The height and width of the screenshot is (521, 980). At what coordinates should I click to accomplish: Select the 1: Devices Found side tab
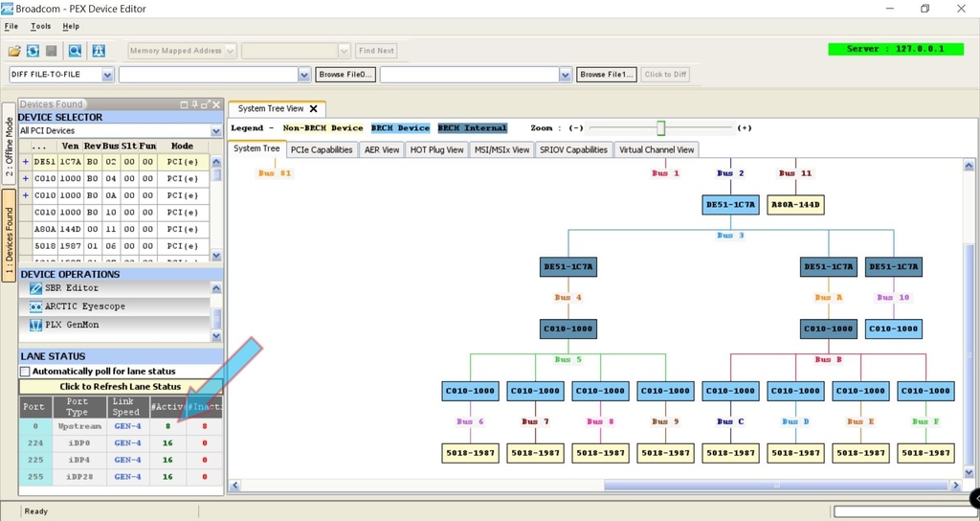pos(9,236)
